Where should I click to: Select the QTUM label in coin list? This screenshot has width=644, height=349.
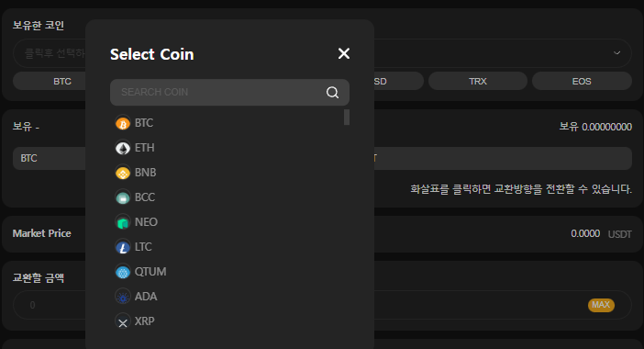click(x=150, y=272)
